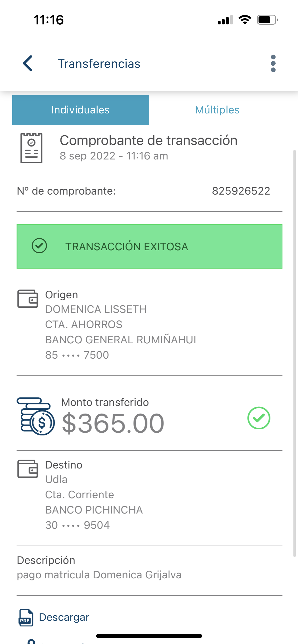Open the three-dot options menu
Viewport: 298px width, 644px height.
(x=273, y=63)
